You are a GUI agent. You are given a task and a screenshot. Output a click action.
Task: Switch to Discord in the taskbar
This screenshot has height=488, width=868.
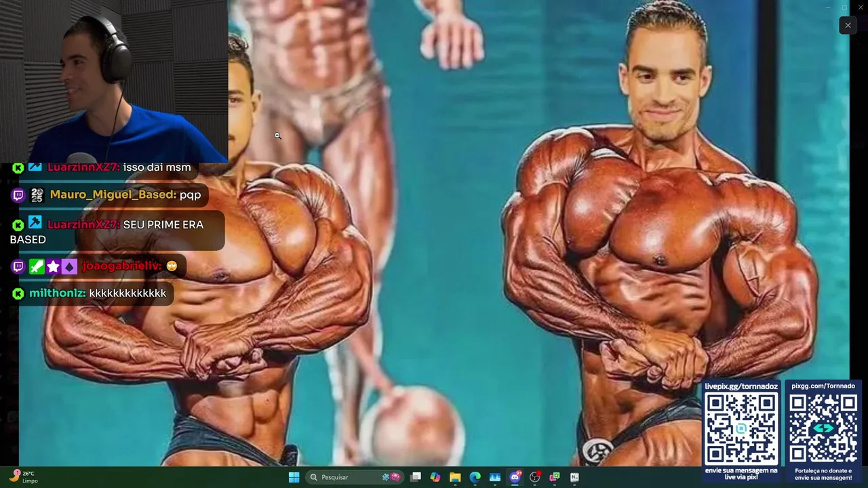(x=515, y=477)
